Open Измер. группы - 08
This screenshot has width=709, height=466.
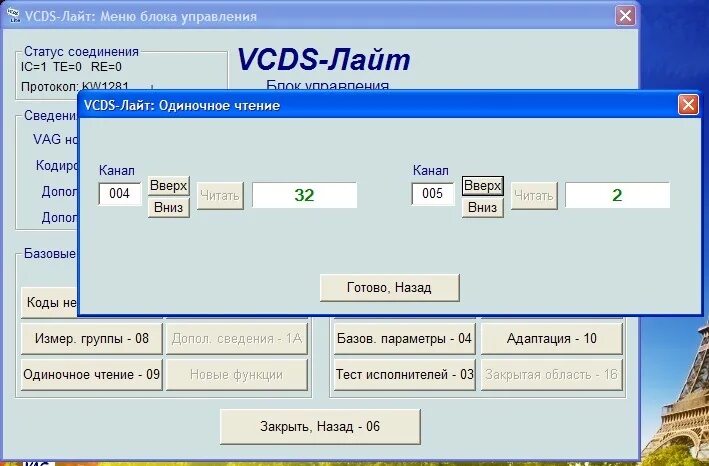(92, 339)
